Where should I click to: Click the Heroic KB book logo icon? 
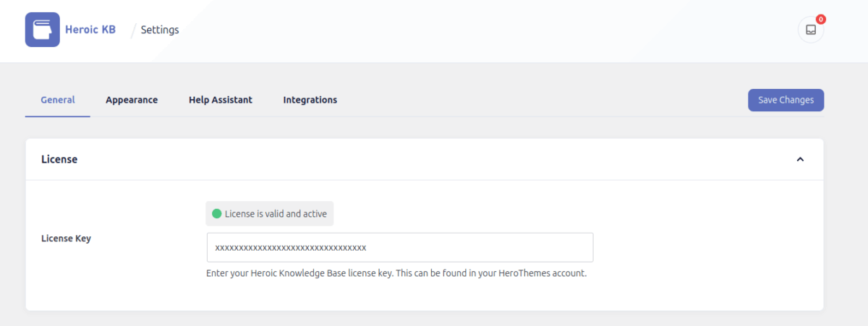click(42, 30)
